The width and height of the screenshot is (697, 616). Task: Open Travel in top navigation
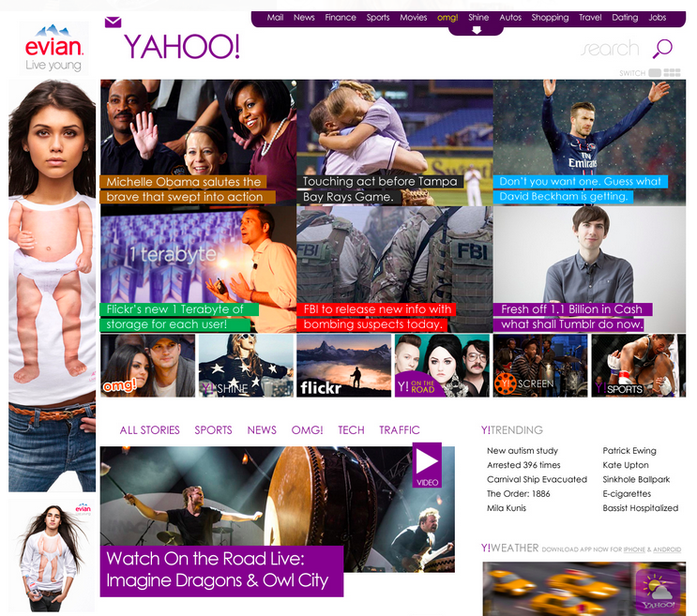(x=590, y=18)
